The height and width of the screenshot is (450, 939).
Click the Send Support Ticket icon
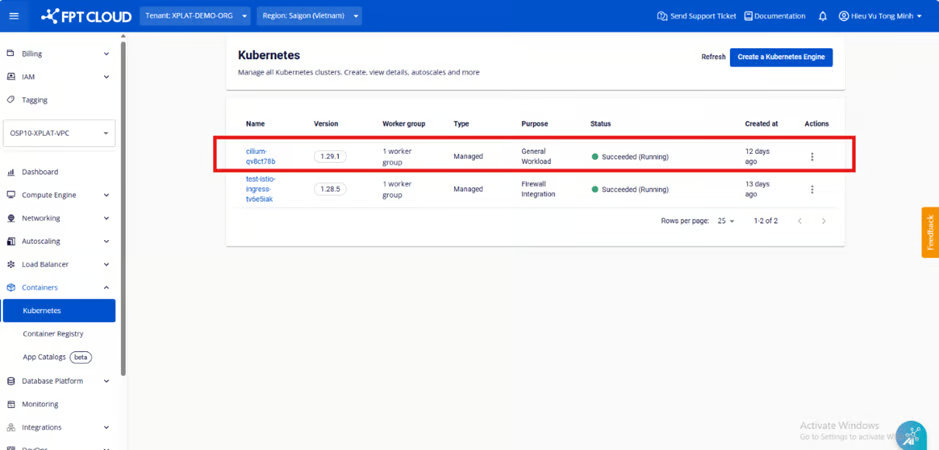click(662, 16)
